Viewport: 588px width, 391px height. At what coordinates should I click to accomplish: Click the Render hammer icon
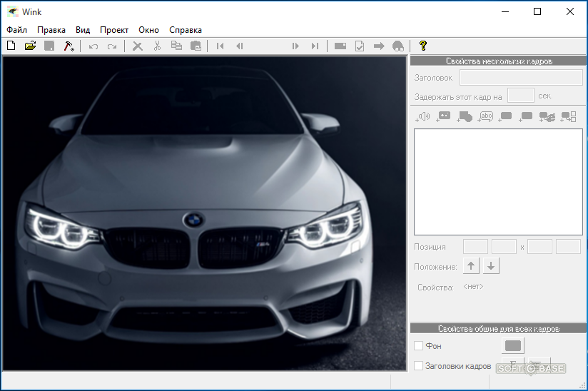pos(69,46)
